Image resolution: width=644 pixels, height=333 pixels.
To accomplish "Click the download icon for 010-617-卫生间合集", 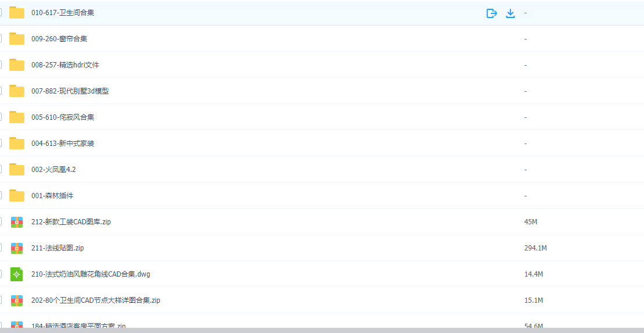I will [510, 13].
